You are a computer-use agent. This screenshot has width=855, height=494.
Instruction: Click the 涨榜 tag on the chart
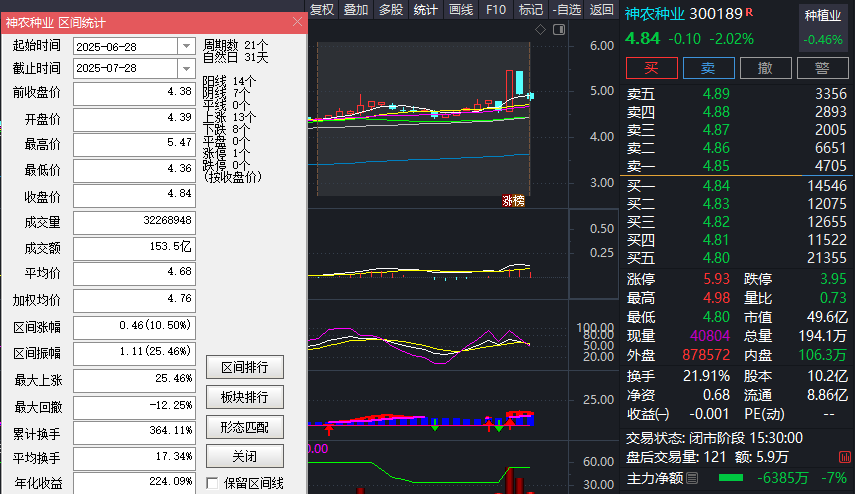point(513,201)
